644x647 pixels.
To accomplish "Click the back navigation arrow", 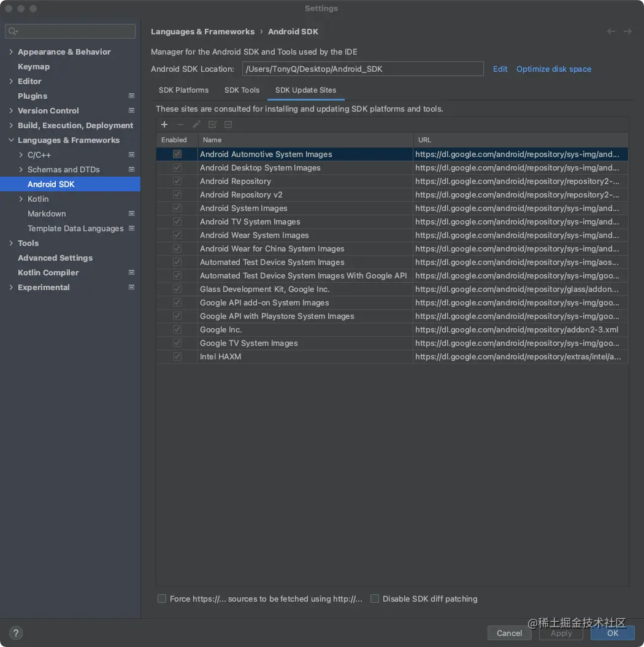I will tap(611, 31).
